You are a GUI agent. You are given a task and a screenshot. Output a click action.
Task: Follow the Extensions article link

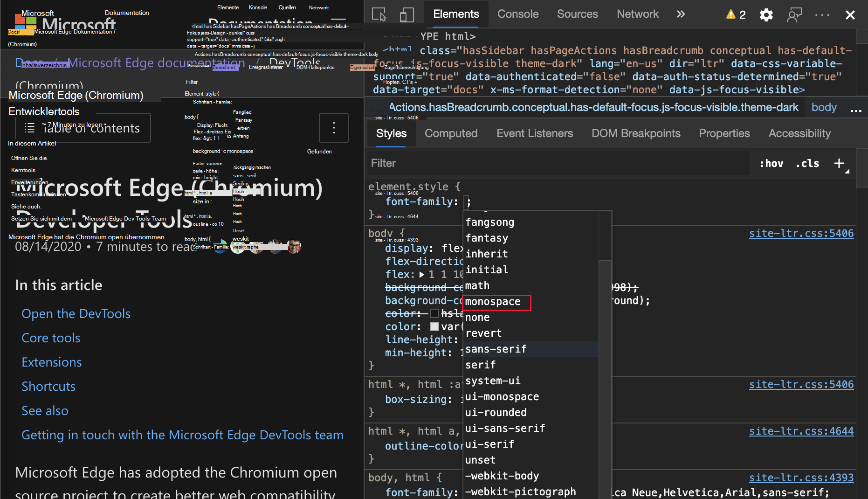52,362
